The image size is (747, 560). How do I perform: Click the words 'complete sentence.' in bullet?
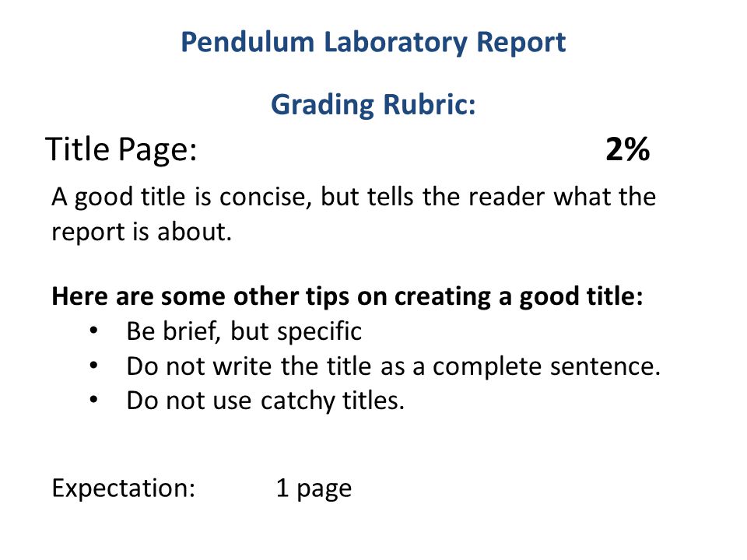coord(546,366)
